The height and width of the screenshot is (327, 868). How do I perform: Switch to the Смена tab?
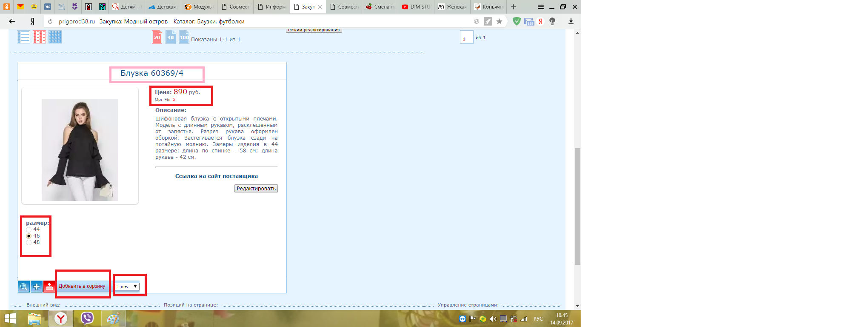(x=380, y=7)
